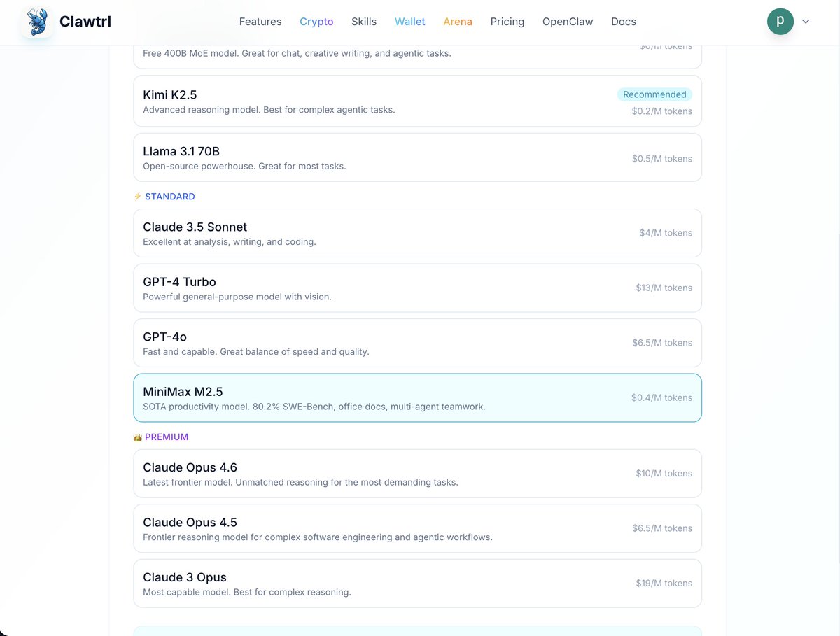Open the Pricing nav item
Viewport: 840px width, 636px height.
[x=507, y=22]
